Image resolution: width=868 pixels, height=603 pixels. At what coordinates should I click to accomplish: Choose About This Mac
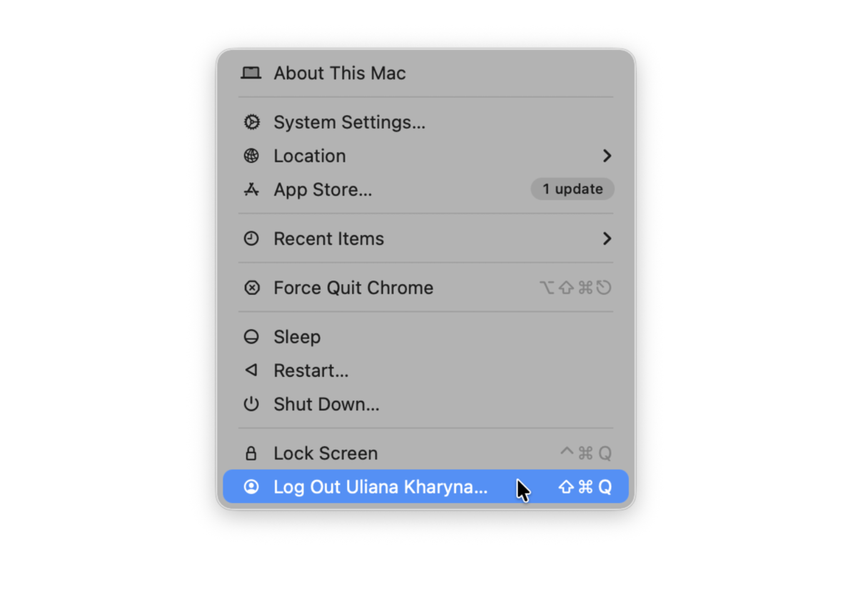click(x=340, y=73)
